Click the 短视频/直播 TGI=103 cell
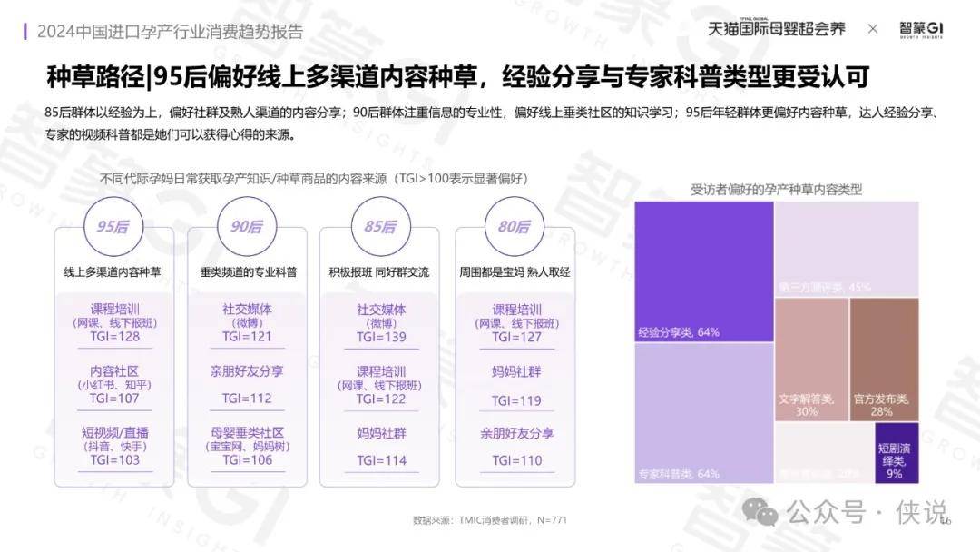Image resolution: width=980 pixels, height=552 pixels. point(113,446)
